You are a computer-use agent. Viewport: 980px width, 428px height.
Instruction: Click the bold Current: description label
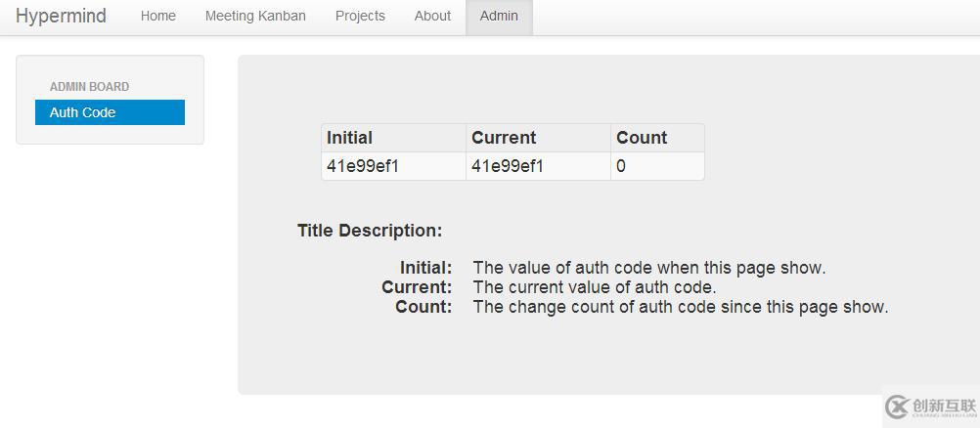coord(417,287)
